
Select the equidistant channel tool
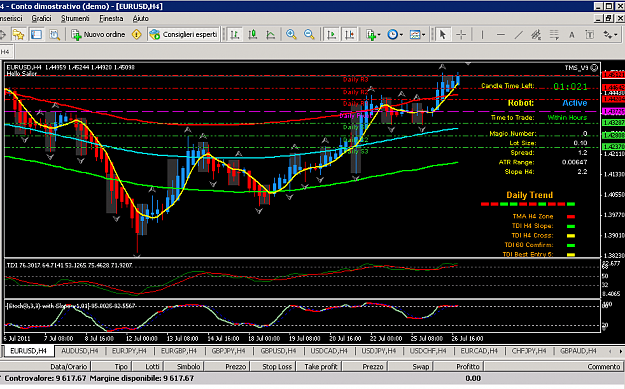click(536, 35)
